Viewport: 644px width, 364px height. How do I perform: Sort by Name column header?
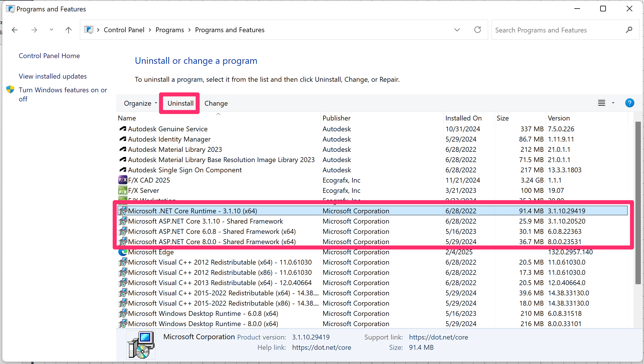coord(218,118)
